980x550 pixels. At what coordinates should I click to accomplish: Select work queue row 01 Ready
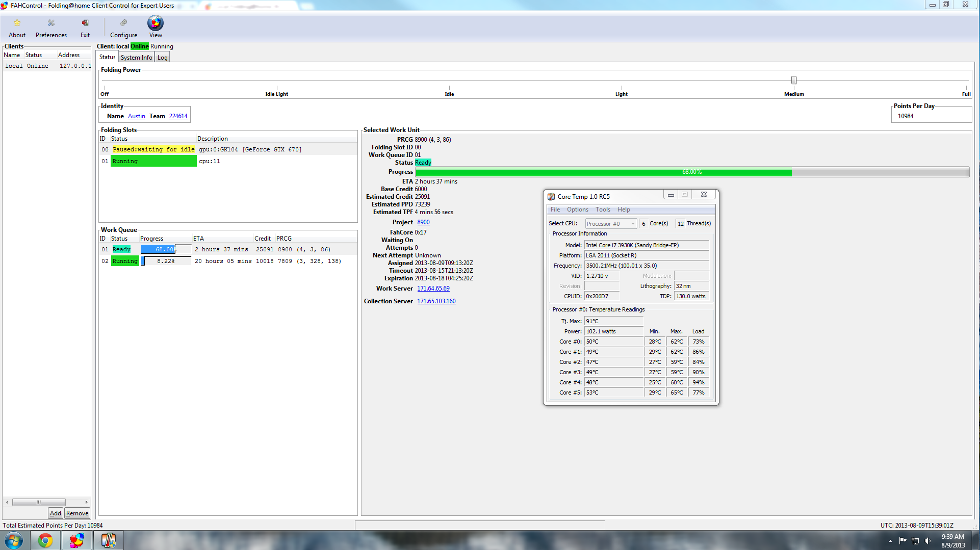[228, 249]
